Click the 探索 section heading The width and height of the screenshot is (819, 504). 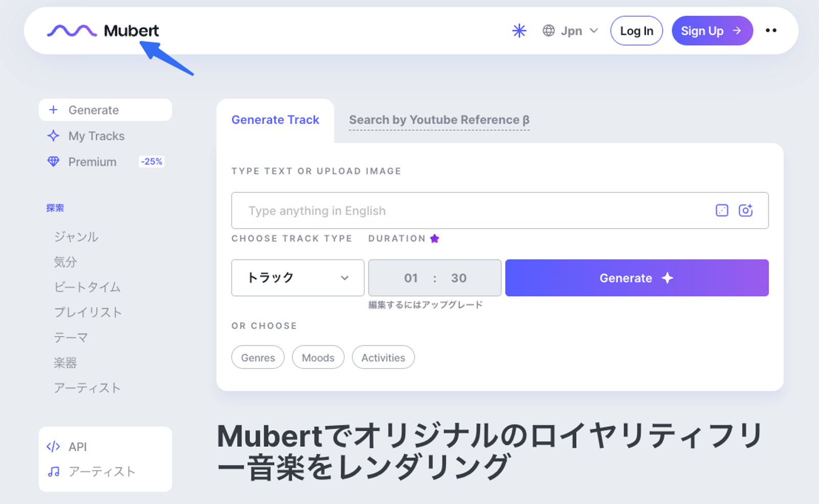tap(55, 208)
